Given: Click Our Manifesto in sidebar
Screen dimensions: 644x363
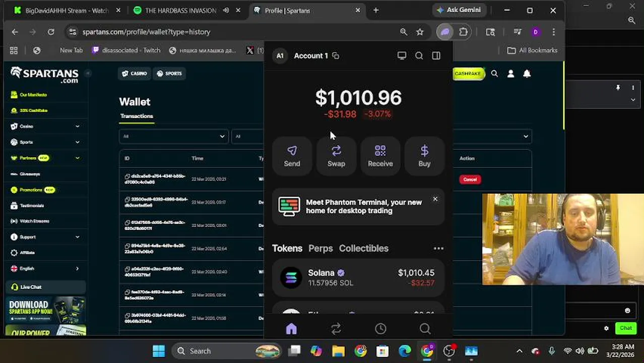Looking at the screenshot, I should (x=33, y=95).
